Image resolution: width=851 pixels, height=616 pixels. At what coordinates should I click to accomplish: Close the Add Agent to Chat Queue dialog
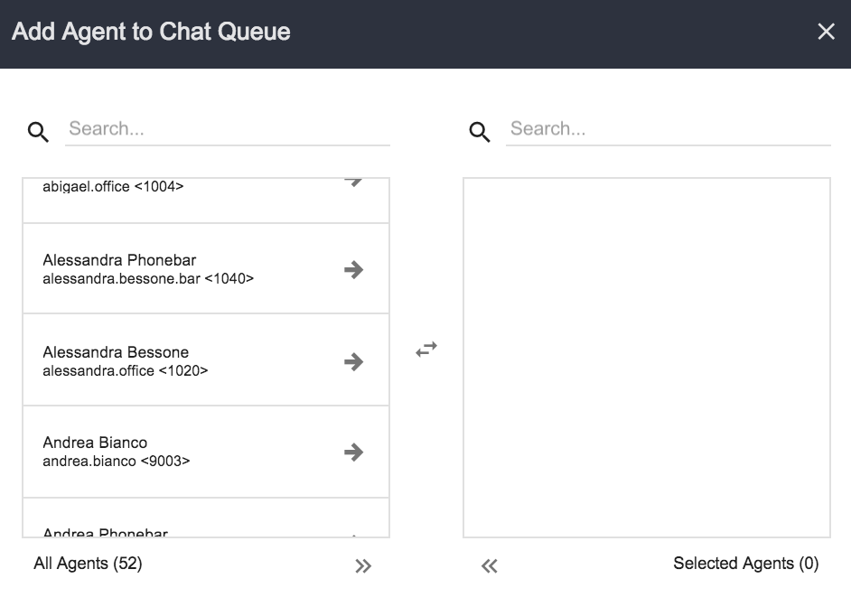pyautogui.click(x=826, y=32)
